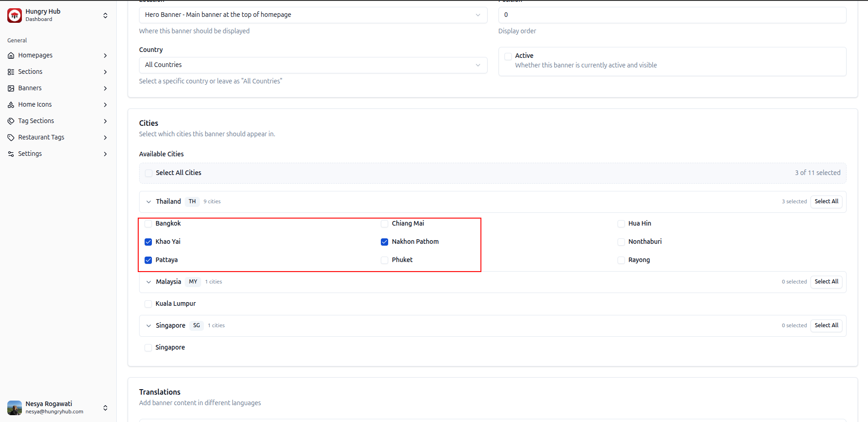Click the Sections list icon in sidebar
868x422 pixels.
[11, 72]
